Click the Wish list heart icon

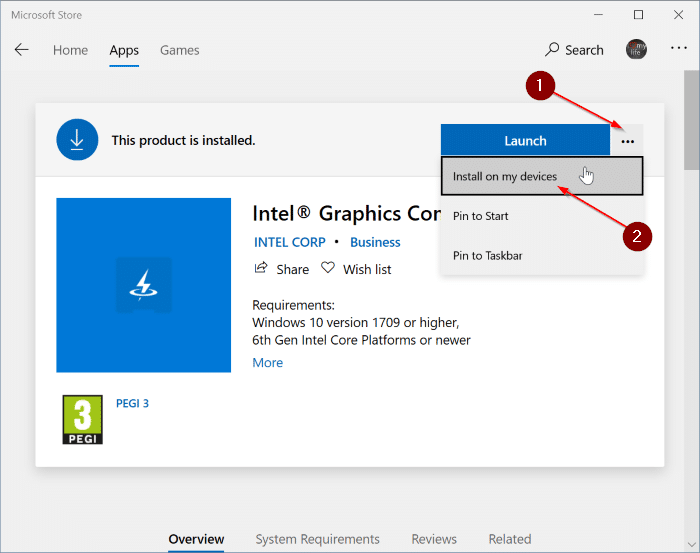[328, 268]
